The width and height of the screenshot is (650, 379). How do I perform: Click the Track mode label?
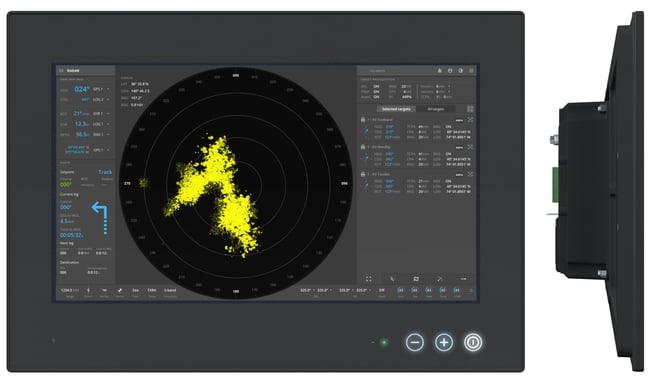[105, 172]
